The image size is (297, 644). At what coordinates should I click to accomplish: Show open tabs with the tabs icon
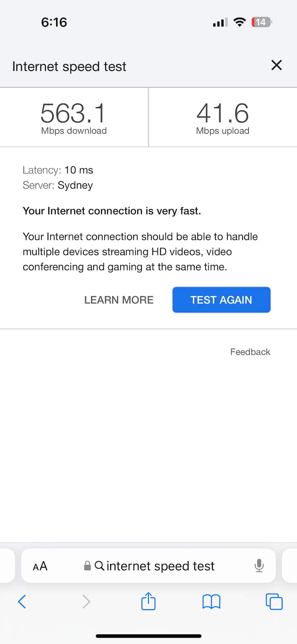274,602
